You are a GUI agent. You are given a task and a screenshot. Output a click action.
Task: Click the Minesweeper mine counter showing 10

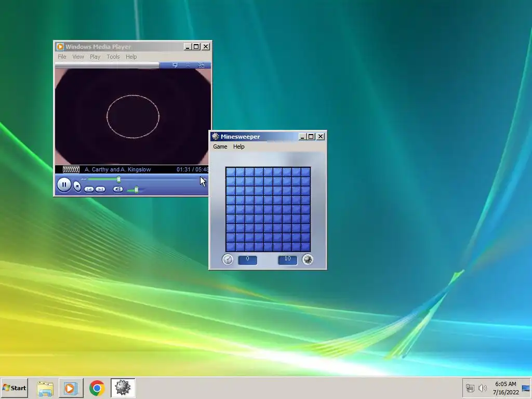[288, 260]
